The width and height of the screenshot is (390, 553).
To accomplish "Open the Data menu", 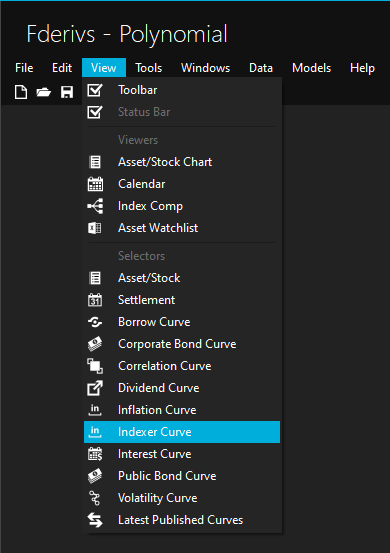I will point(261,68).
